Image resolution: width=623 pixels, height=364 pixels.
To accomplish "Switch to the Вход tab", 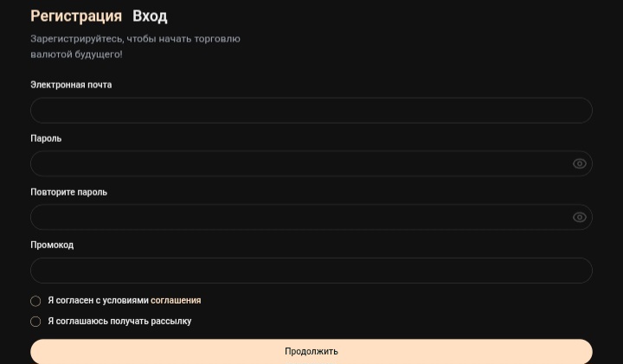I will click(x=150, y=16).
